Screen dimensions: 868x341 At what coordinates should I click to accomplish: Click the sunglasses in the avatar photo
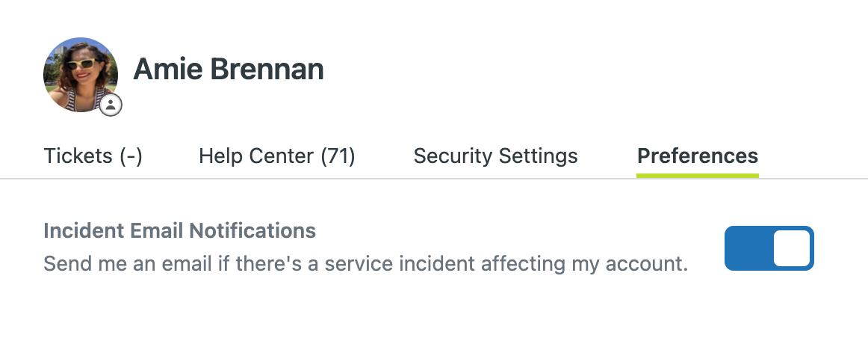(x=81, y=64)
